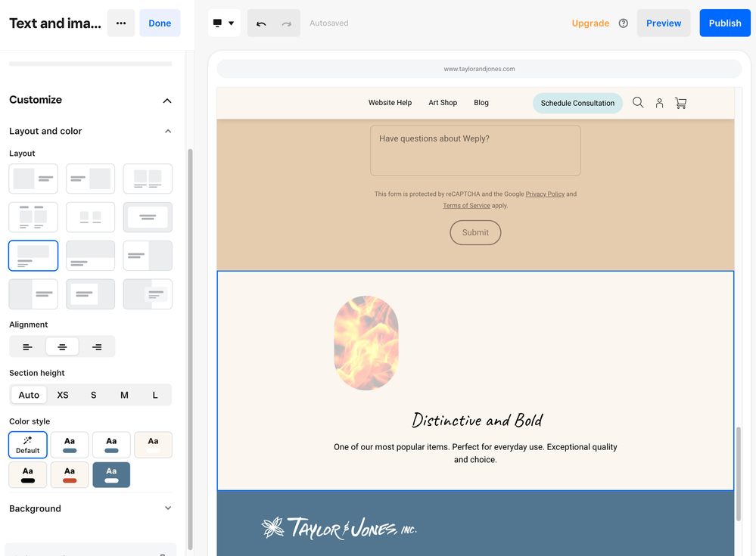
Task: Click the undo arrow icon
Action: (x=261, y=23)
